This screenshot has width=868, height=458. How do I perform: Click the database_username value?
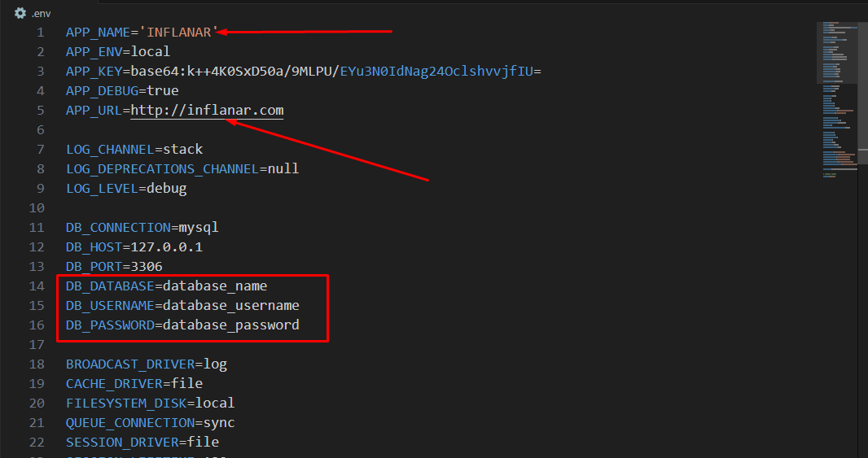(x=231, y=306)
